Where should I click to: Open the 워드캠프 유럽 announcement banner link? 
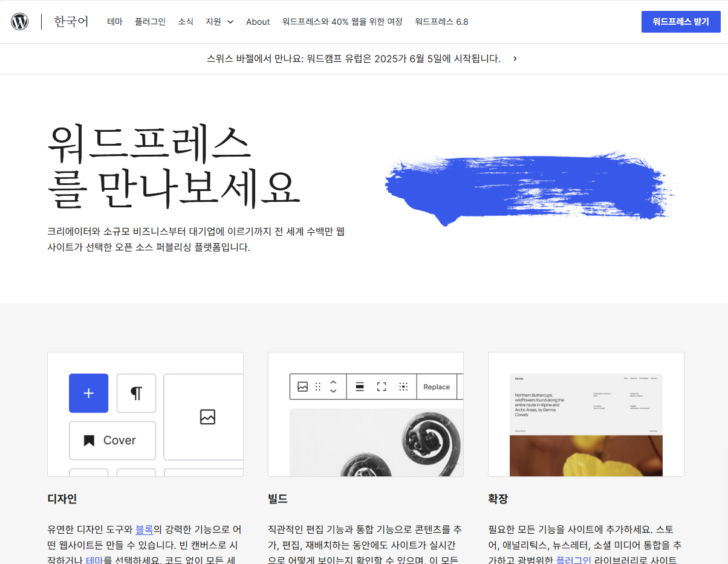354,59
